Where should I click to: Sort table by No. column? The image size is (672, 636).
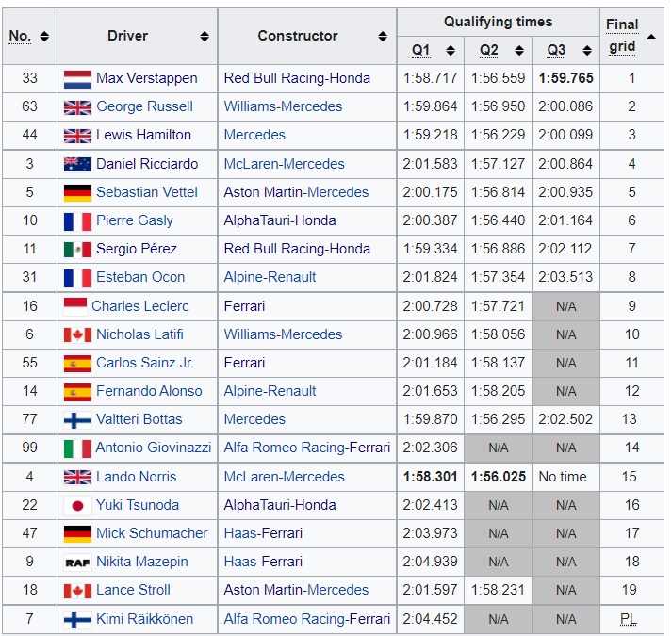pyautogui.click(x=44, y=37)
